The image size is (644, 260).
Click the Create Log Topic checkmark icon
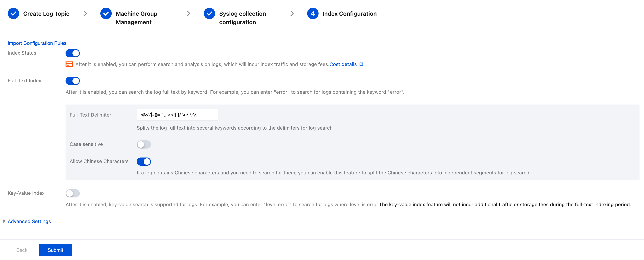coord(13,13)
